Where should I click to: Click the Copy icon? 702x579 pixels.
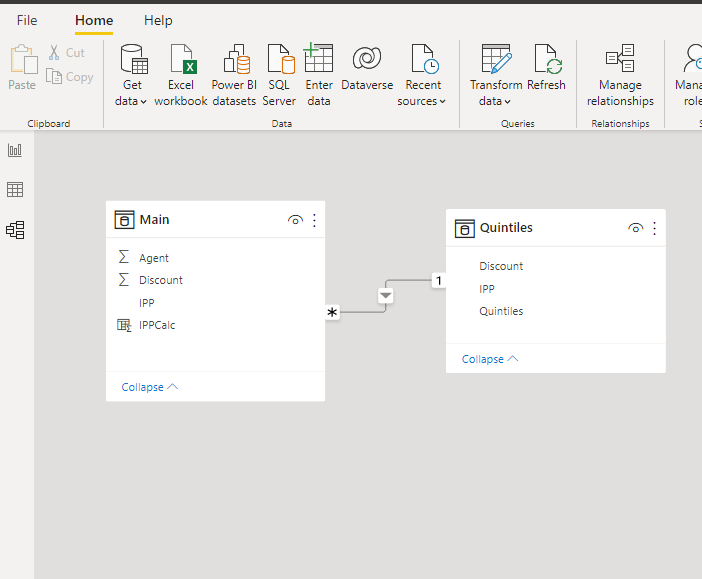click(54, 77)
